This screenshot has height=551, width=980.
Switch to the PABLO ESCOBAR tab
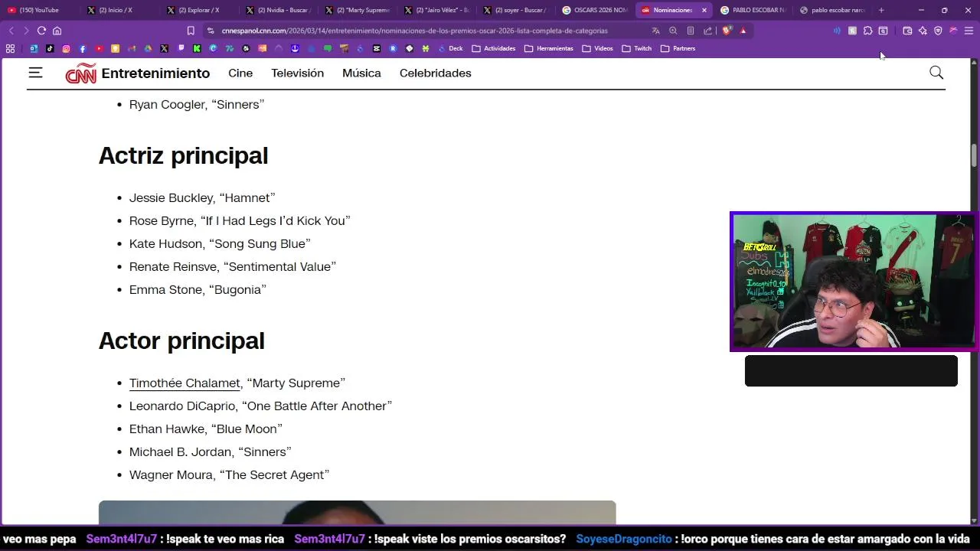[753, 10]
